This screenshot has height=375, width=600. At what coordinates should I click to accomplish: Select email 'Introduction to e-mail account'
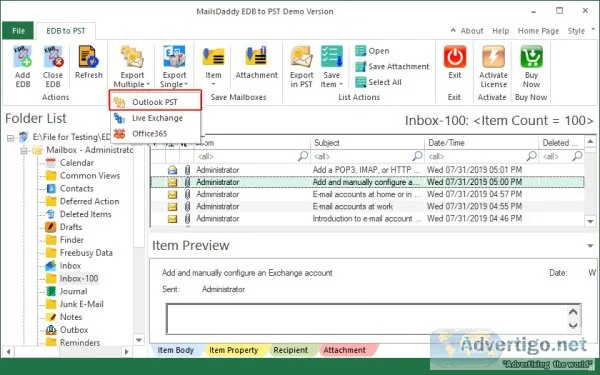point(367,218)
